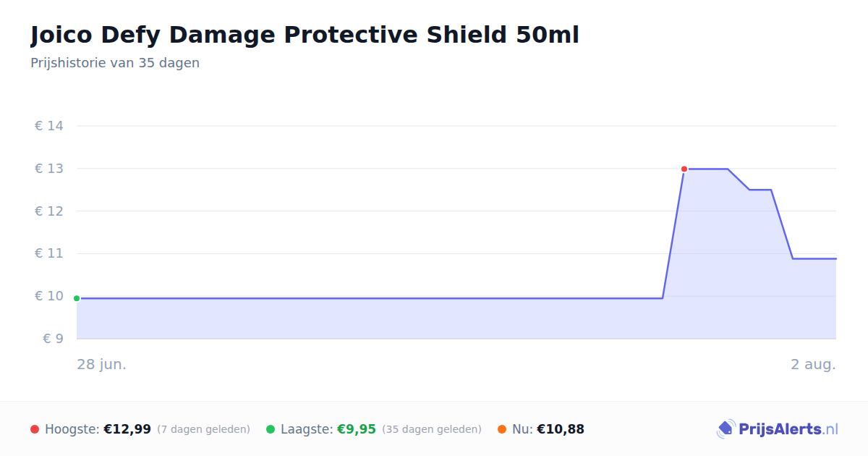Screen dimensions: 868x456
Task: Select the €9,95 lowest price value
Action: (357, 429)
